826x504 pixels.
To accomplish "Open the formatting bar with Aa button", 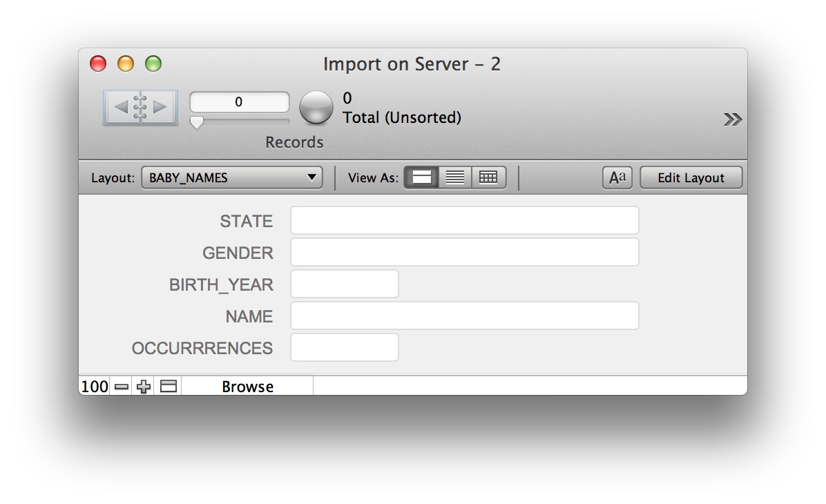I will click(617, 177).
